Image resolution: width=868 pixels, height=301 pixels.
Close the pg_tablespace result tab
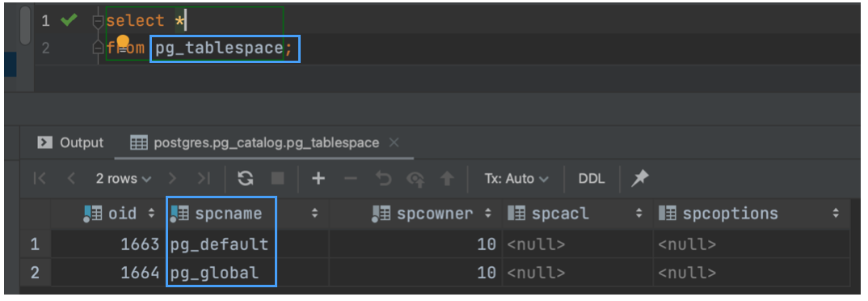(x=394, y=142)
